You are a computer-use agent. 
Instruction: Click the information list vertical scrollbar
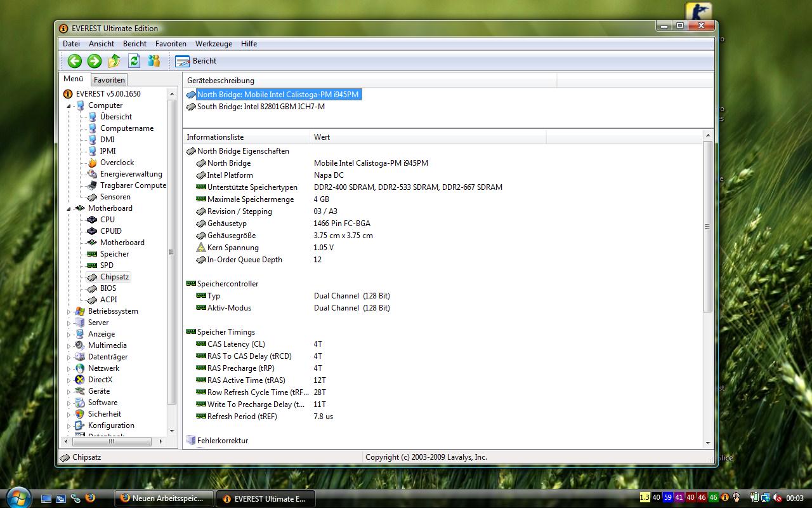[708, 288]
